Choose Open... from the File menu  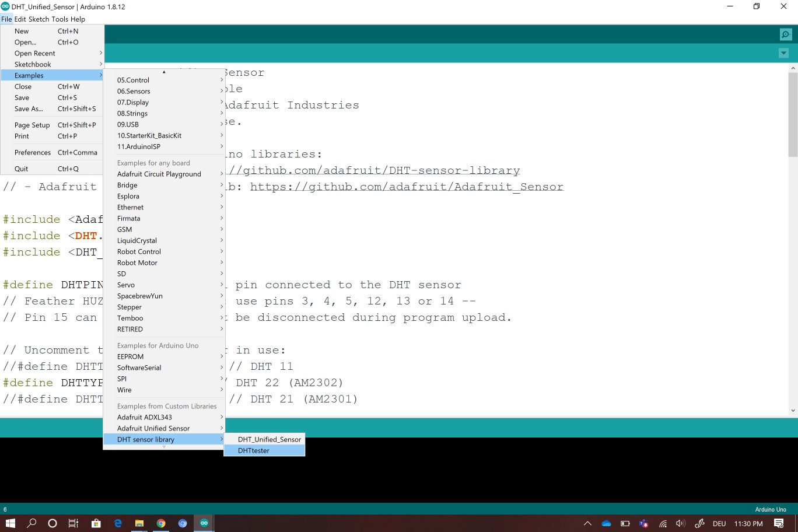pyautogui.click(x=52, y=42)
